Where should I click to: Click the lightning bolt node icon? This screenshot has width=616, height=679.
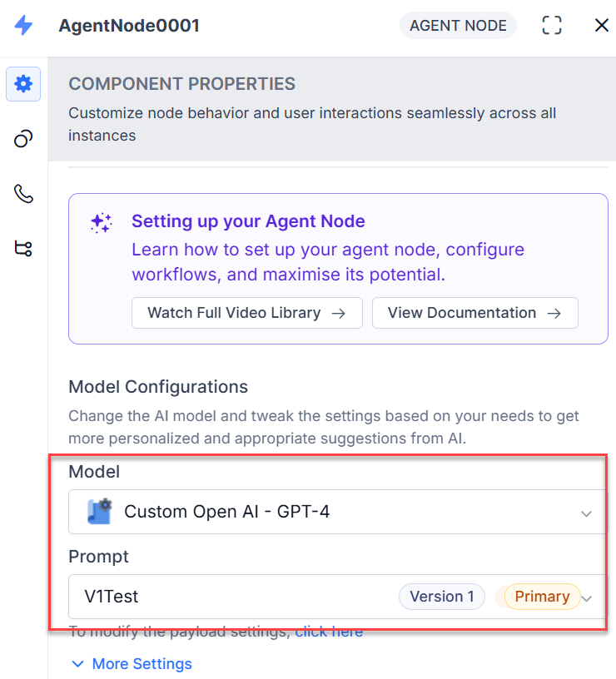(x=23, y=26)
